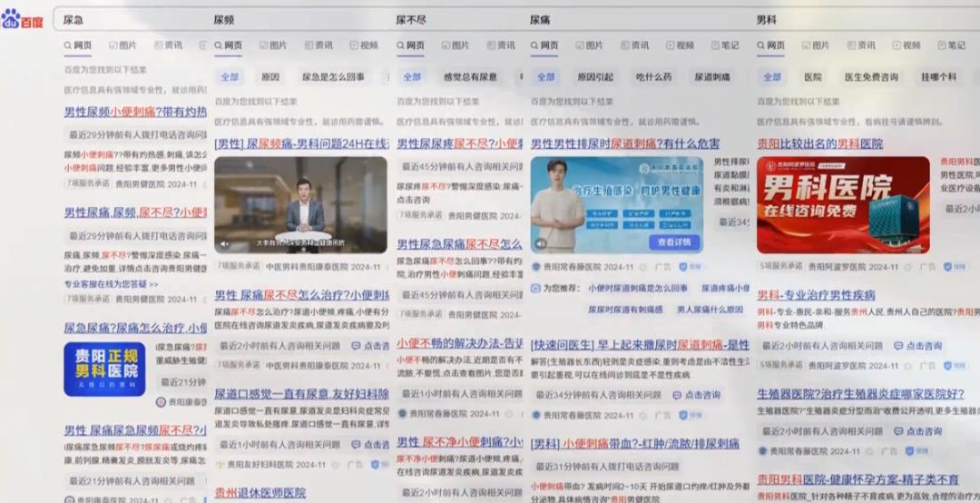
Task: Open the 视频 tab under 男科 search
Action: 906,45
